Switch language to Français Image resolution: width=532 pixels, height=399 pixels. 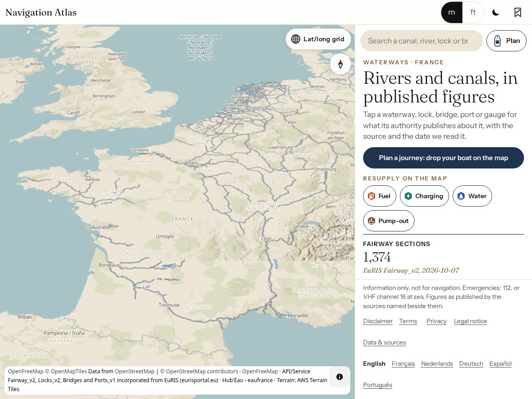pyautogui.click(x=403, y=364)
